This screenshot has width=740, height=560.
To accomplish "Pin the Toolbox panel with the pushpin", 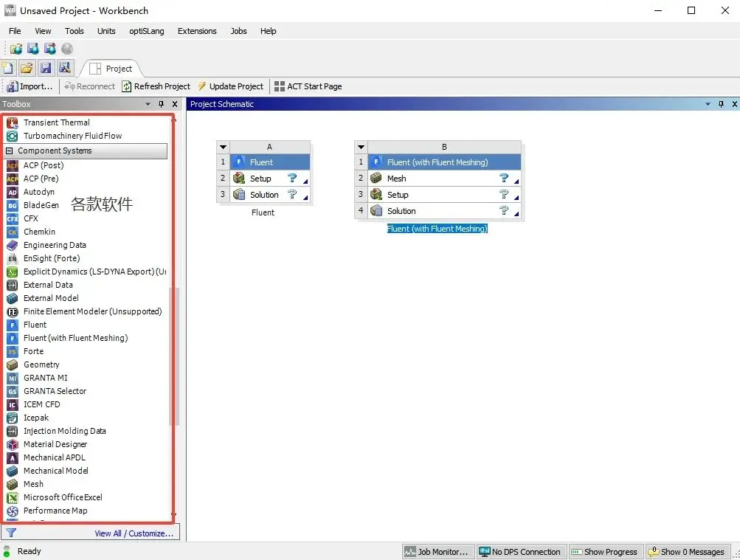I will click(162, 104).
